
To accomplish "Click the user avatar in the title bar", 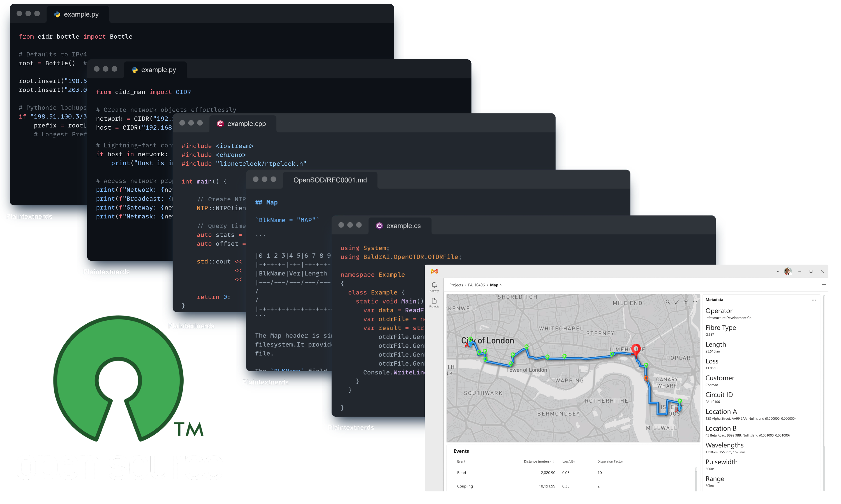I will [788, 271].
